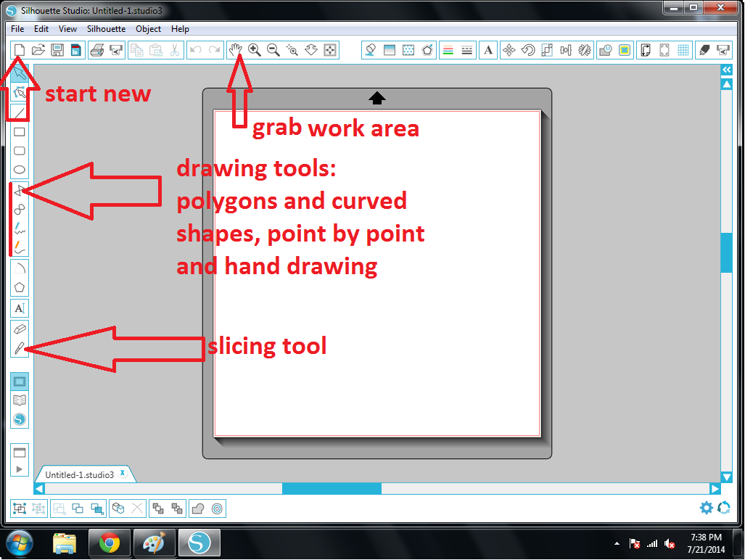Screen dimensions: 745x560
Task: Open the Fill Gradient panel
Action: pyautogui.click(x=389, y=50)
